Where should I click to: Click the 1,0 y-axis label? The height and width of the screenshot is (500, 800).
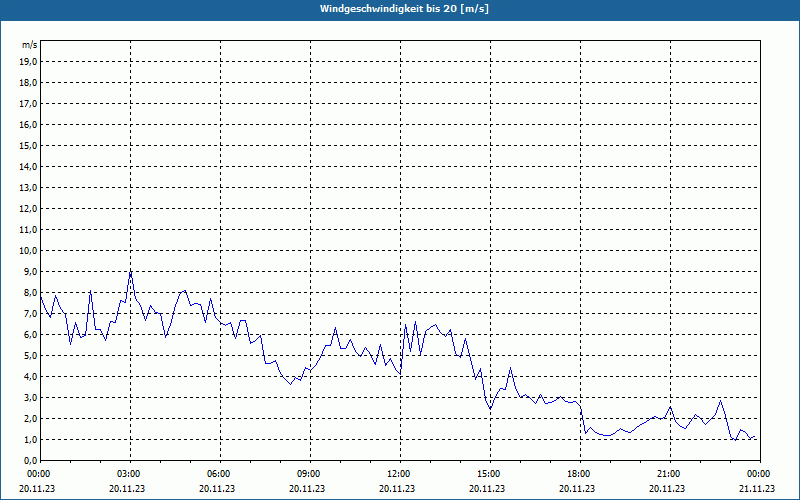(30, 439)
